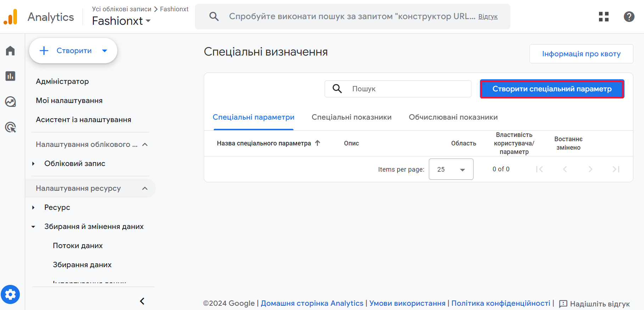Switch to the Спеціальні показники tab

pyautogui.click(x=352, y=117)
